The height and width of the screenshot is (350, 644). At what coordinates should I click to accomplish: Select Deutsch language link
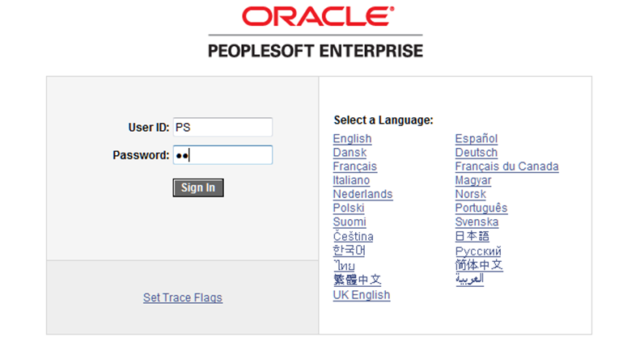point(476,153)
